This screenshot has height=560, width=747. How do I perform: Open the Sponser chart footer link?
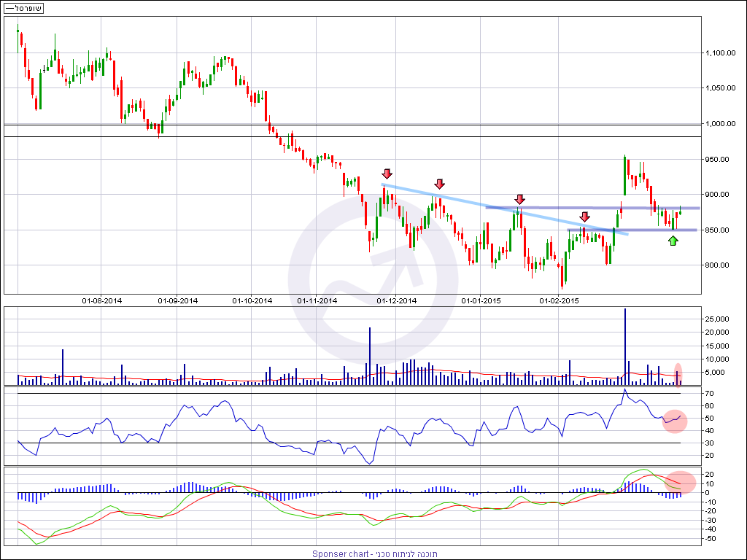click(x=375, y=553)
